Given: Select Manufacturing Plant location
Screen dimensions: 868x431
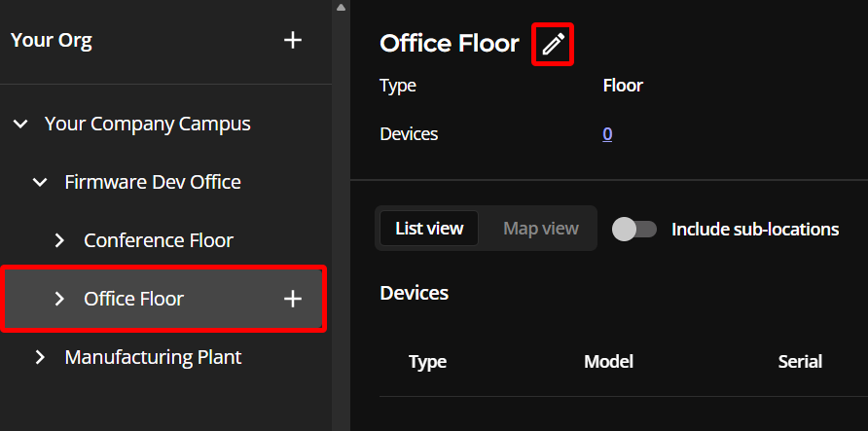Looking at the screenshot, I should click(x=153, y=357).
